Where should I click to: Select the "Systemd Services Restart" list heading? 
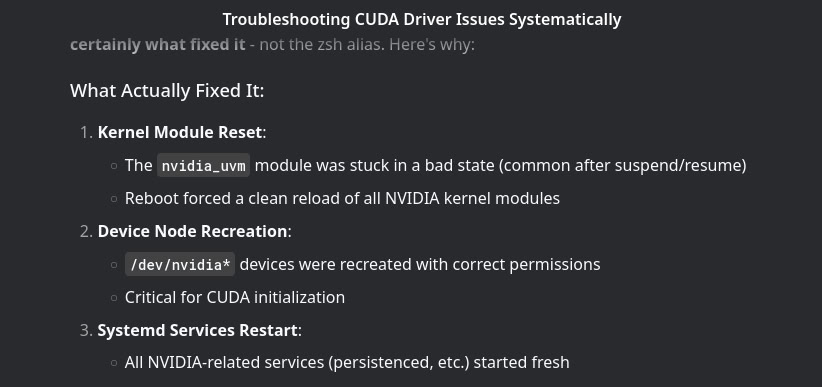[x=198, y=330]
